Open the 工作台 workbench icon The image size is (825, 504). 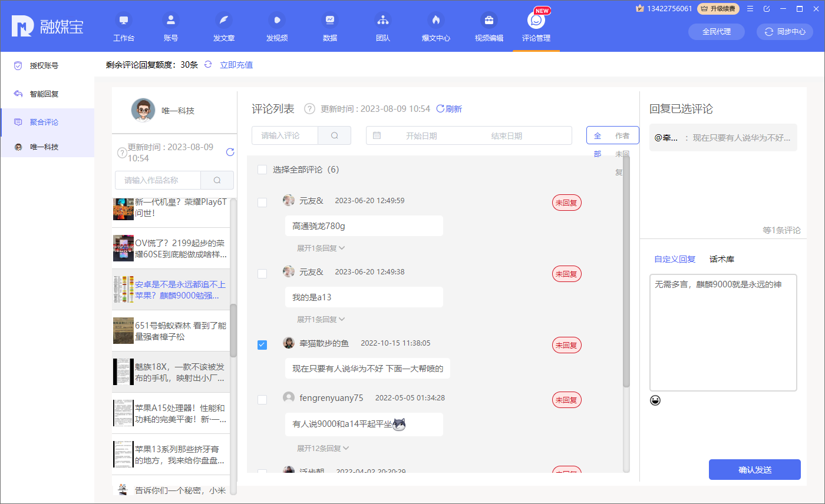pos(124,27)
